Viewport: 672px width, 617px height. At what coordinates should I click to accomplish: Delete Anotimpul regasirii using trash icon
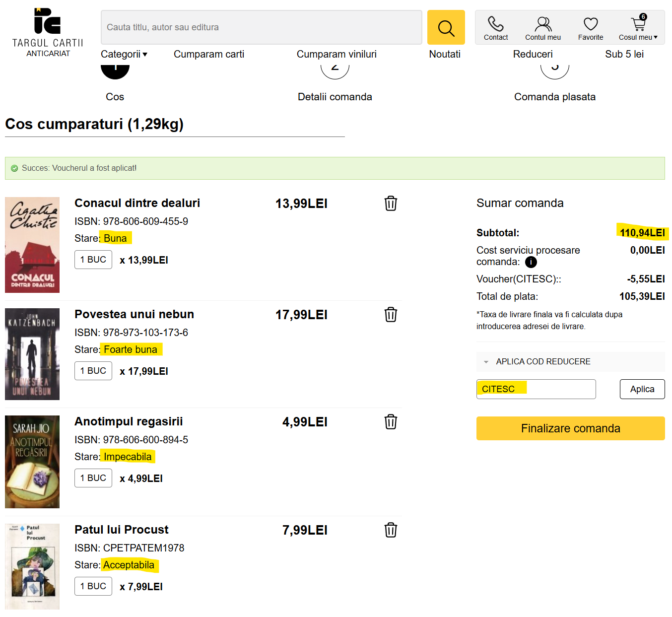point(391,422)
